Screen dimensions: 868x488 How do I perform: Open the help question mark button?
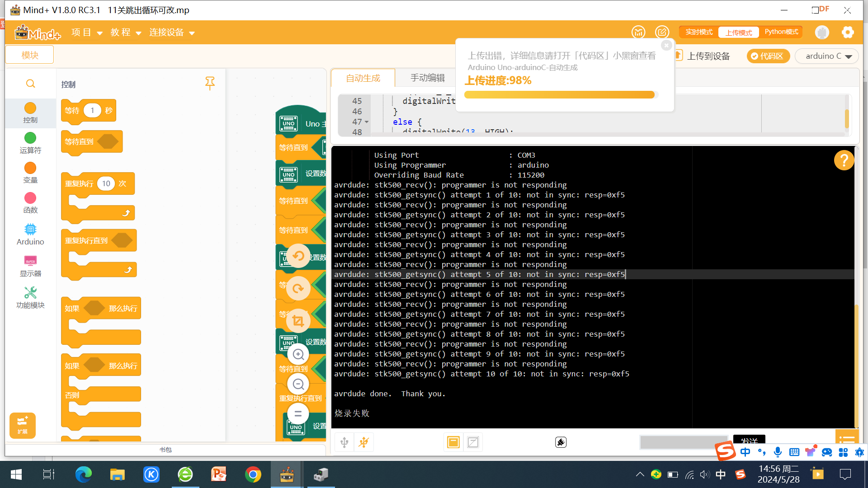[844, 160]
